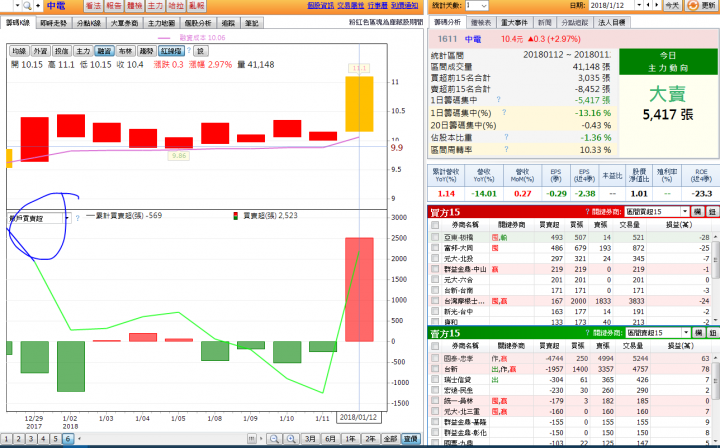Screen dimensions: 720x448
Task: Click the magnifier search icon beside stock name
Action: (x=27, y=6)
